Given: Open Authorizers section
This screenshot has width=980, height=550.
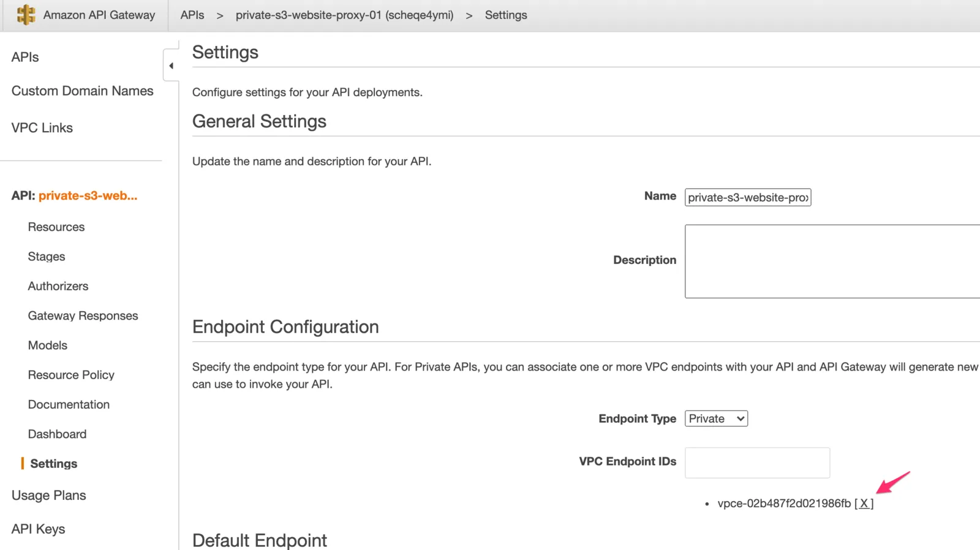Looking at the screenshot, I should click(58, 286).
